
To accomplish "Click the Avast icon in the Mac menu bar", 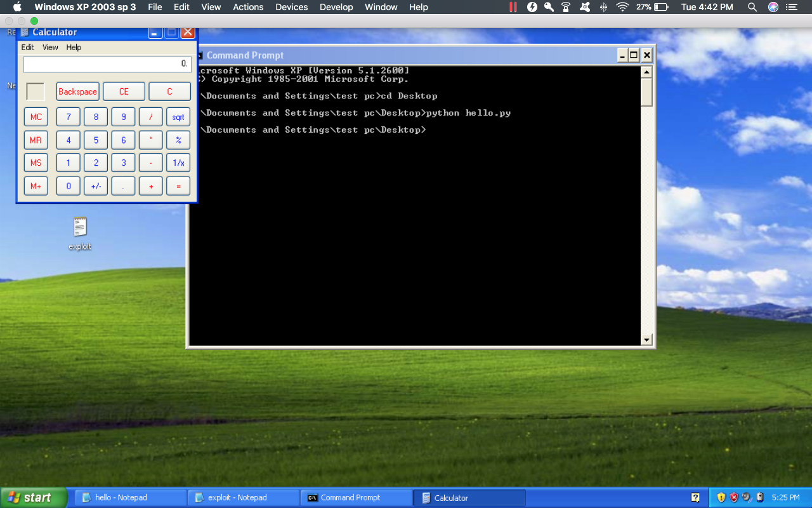I will pyautogui.click(x=586, y=7).
